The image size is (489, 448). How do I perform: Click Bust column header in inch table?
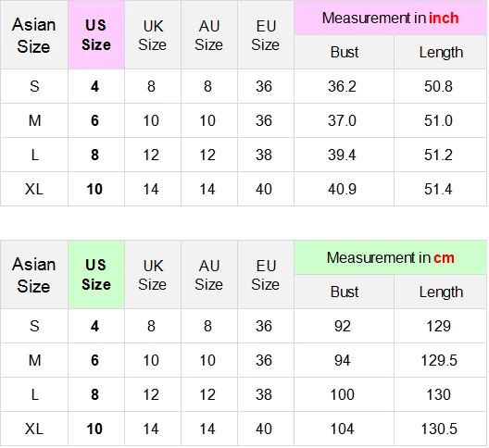344,52
